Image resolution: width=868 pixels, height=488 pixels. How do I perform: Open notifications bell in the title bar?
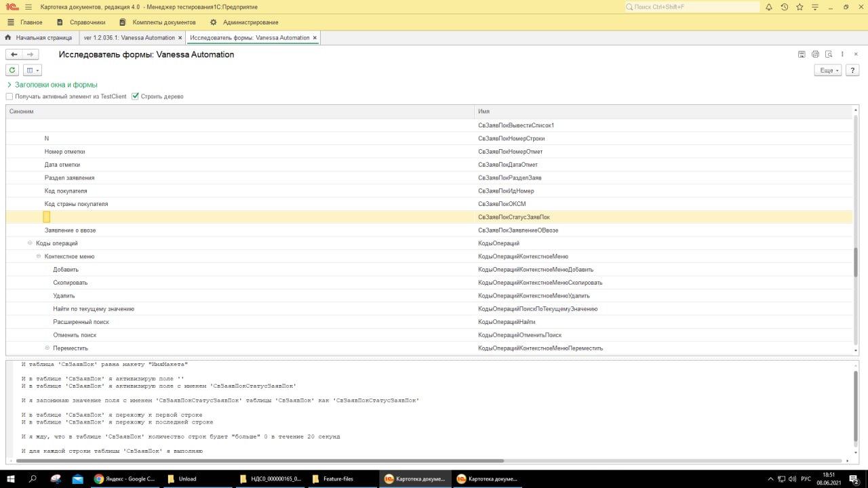[769, 7]
